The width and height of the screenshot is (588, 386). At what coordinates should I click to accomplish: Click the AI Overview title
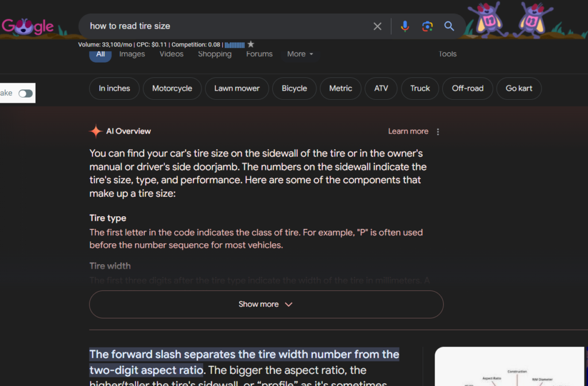[128, 131]
